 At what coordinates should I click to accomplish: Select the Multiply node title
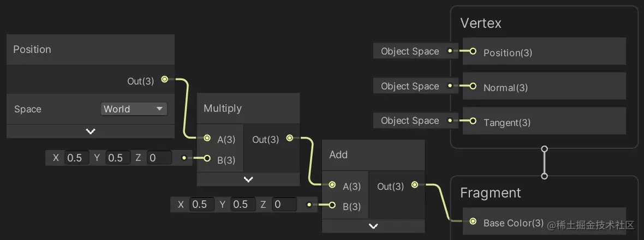coord(223,108)
